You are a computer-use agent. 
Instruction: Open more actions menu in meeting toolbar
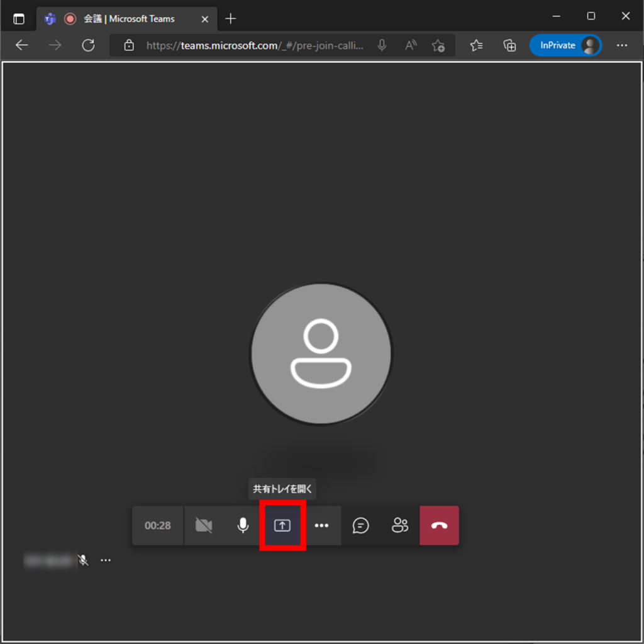point(321,526)
